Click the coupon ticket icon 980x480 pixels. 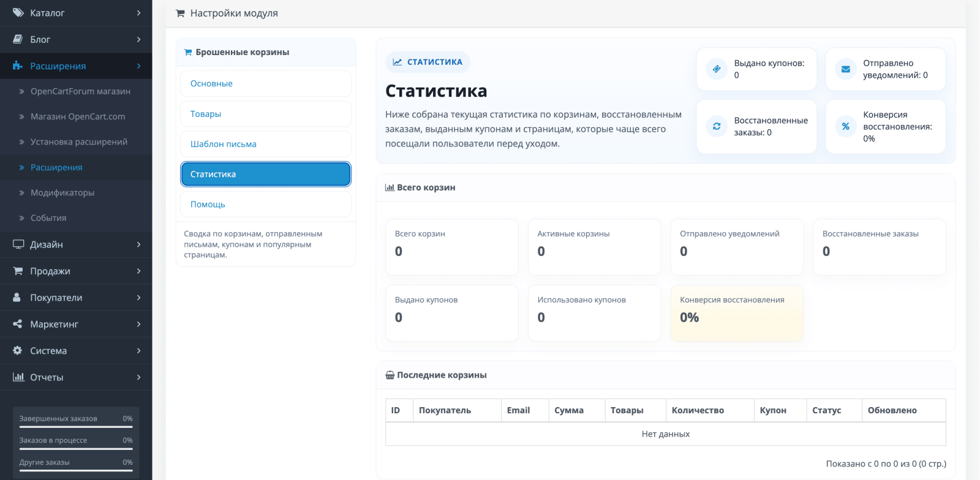pos(717,69)
